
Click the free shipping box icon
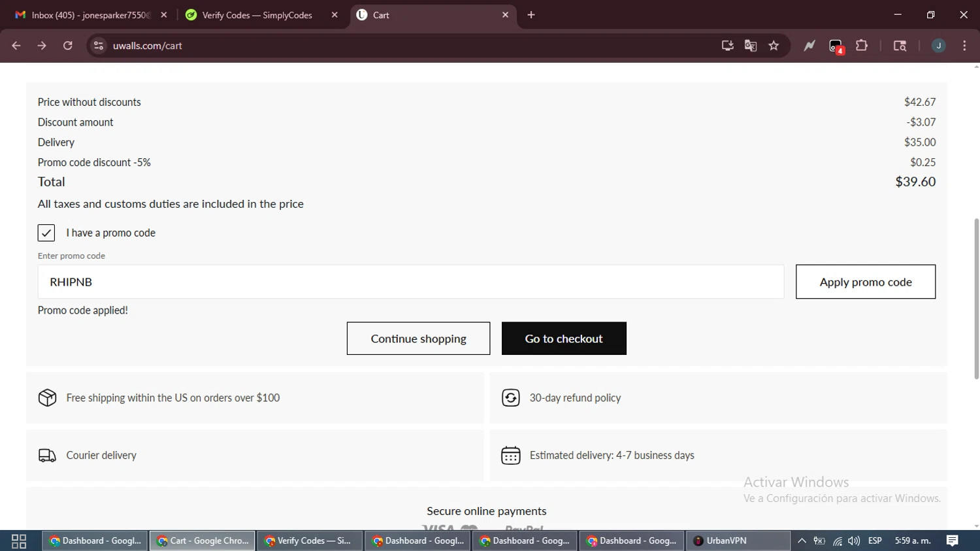click(x=48, y=397)
